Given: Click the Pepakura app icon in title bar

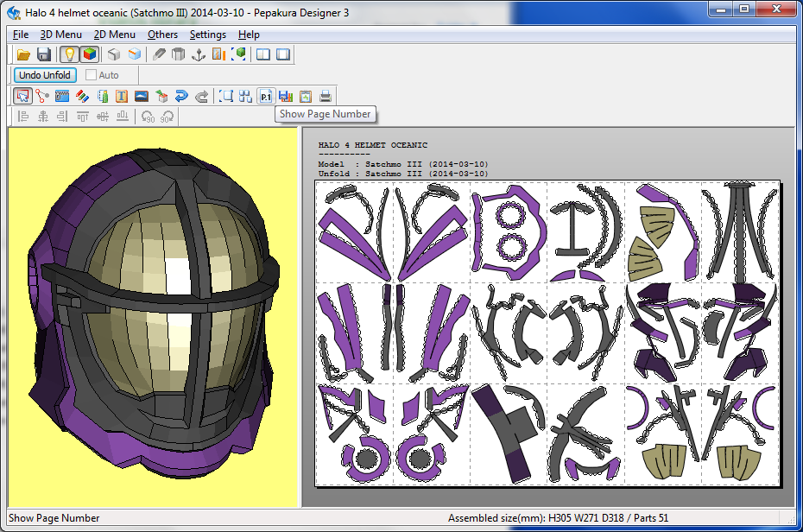Looking at the screenshot, I should [14, 13].
